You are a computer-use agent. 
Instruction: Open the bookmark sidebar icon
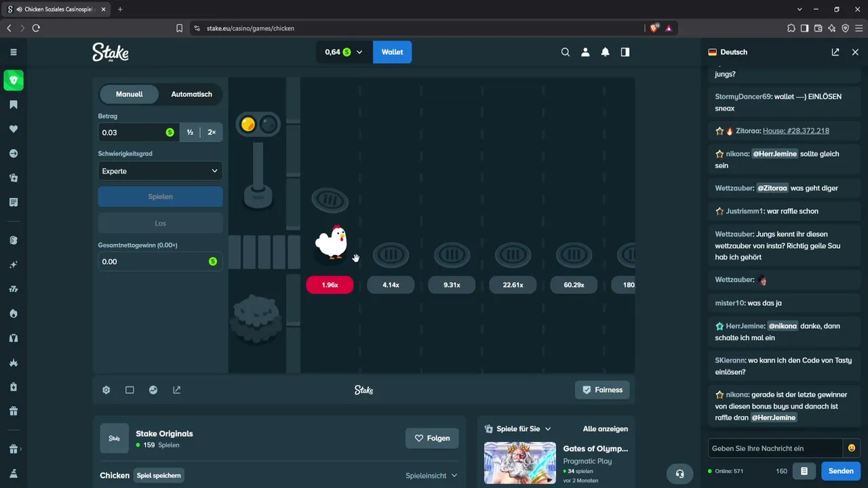pos(14,105)
